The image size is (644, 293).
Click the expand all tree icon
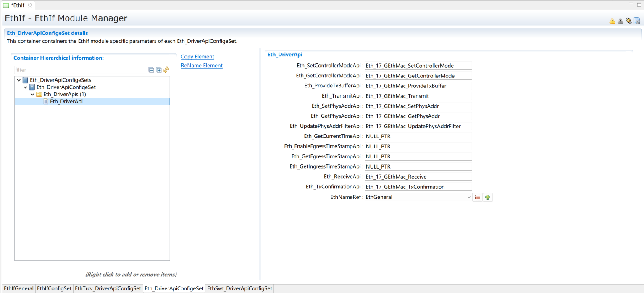[x=159, y=70]
